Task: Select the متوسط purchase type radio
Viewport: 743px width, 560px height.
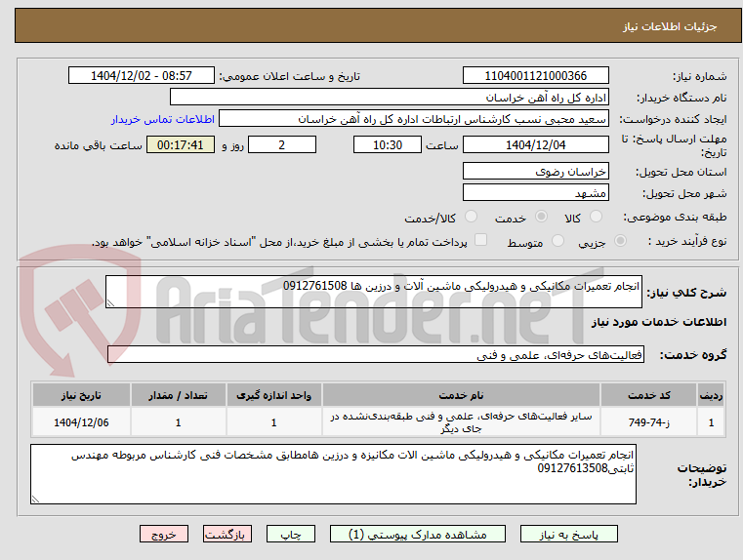Action: (x=558, y=241)
